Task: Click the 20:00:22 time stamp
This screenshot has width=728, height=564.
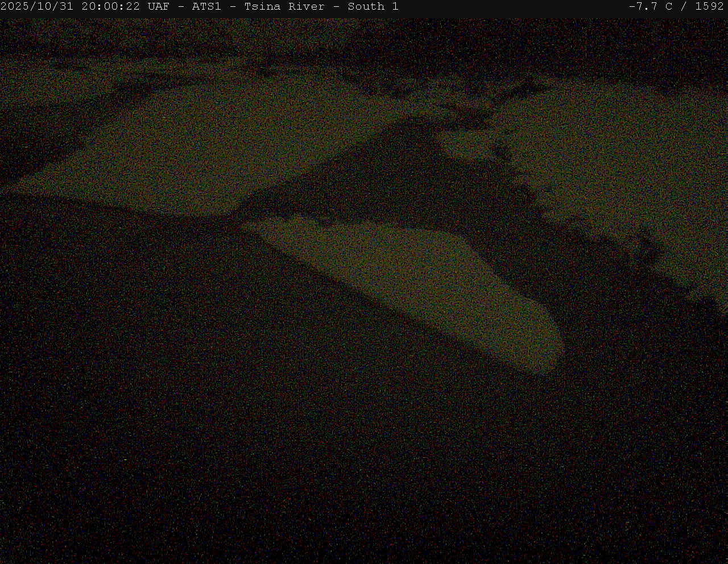Action: coord(111,7)
